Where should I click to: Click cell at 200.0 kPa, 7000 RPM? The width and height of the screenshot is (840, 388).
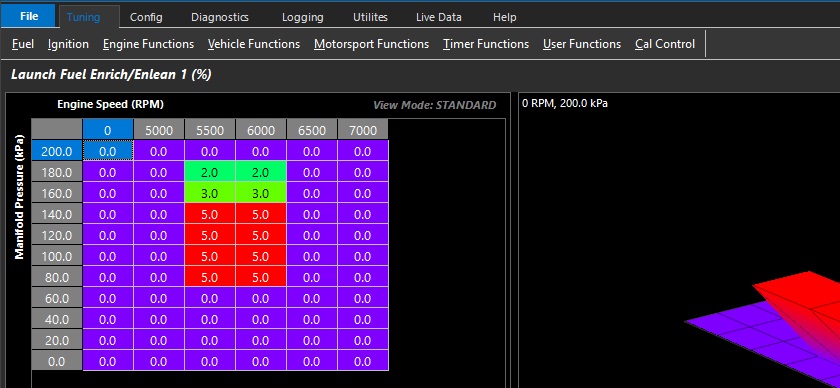point(363,151)
